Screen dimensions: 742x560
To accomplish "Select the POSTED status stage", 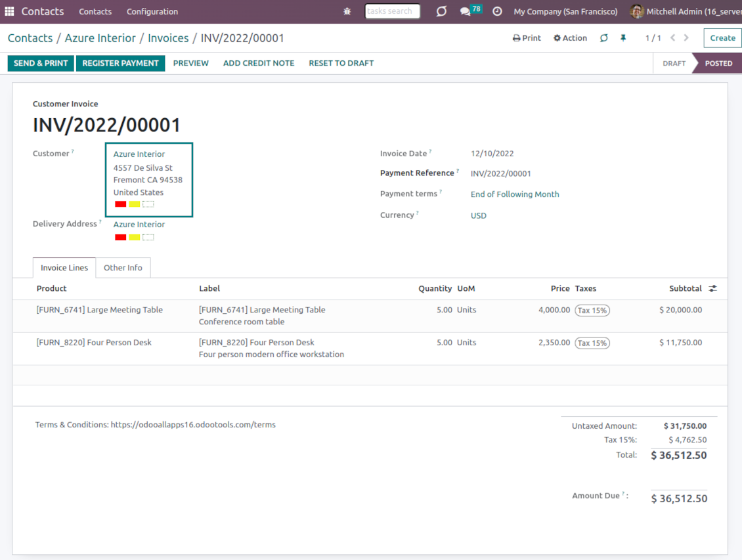I will [718, 64].
